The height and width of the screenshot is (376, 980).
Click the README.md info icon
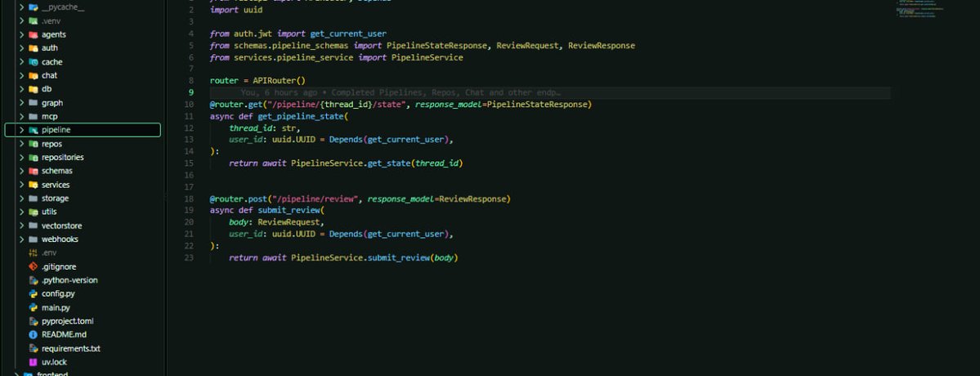coord(34,335)
